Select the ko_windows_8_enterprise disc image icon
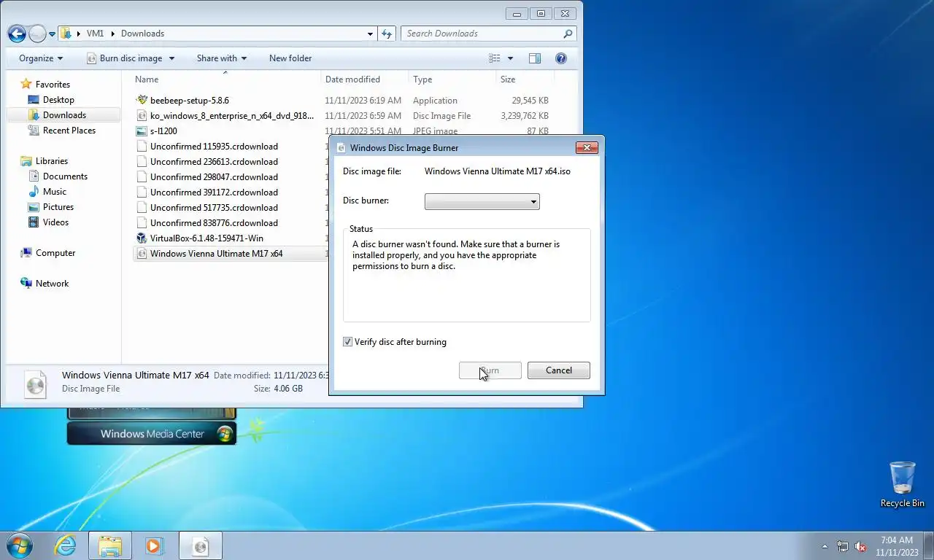This screenshot has height=560, width=934. [x=142, y=116]
